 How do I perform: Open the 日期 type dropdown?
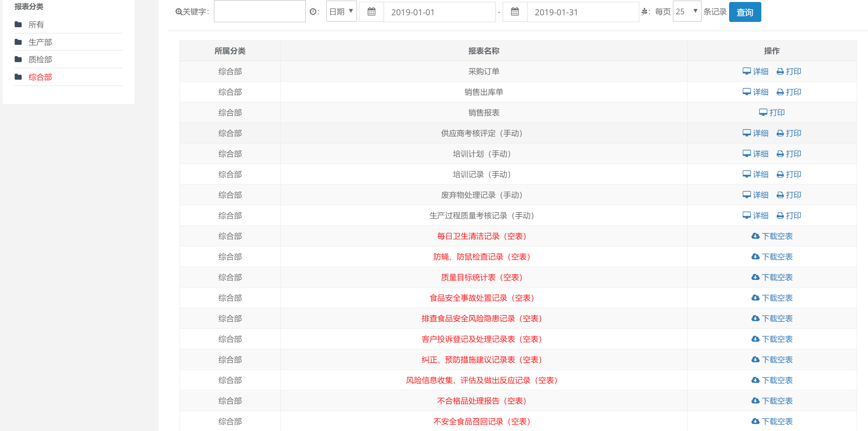point(341,12)
